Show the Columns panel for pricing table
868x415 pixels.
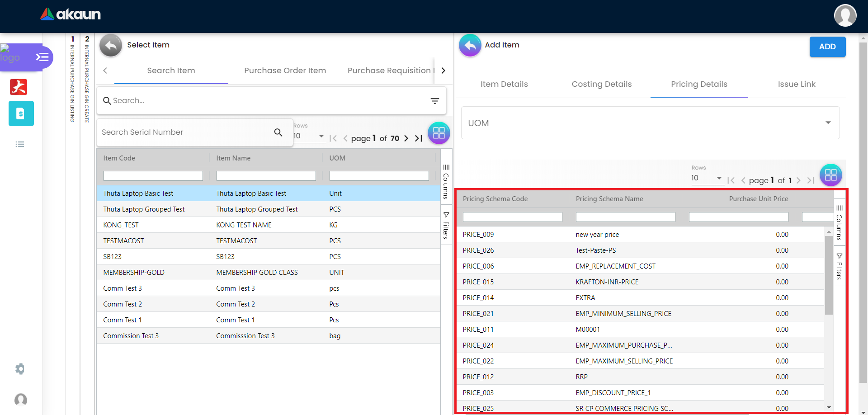tap(839, 222)
